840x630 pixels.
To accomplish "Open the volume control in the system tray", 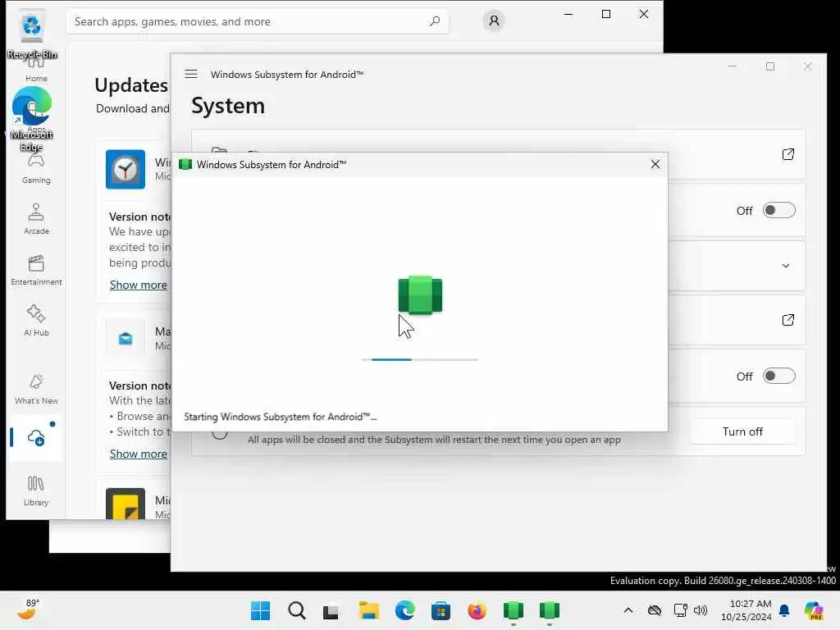I will click(701, 610).
